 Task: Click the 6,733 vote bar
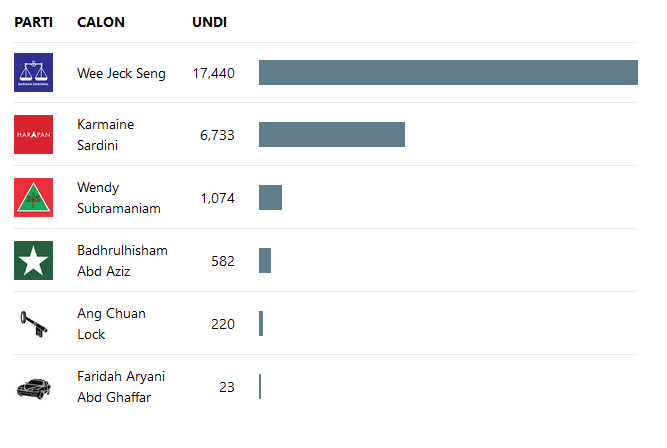pos(332,135)
